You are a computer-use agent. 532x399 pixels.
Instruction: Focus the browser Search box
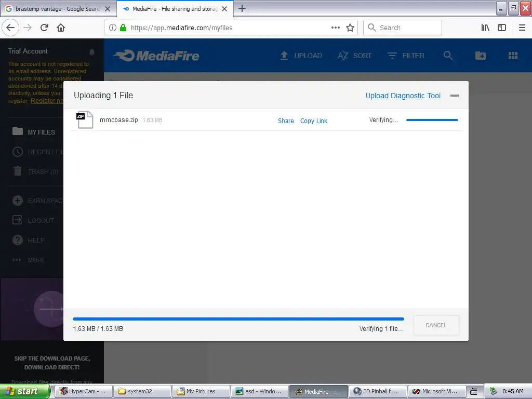pos(403,28)
